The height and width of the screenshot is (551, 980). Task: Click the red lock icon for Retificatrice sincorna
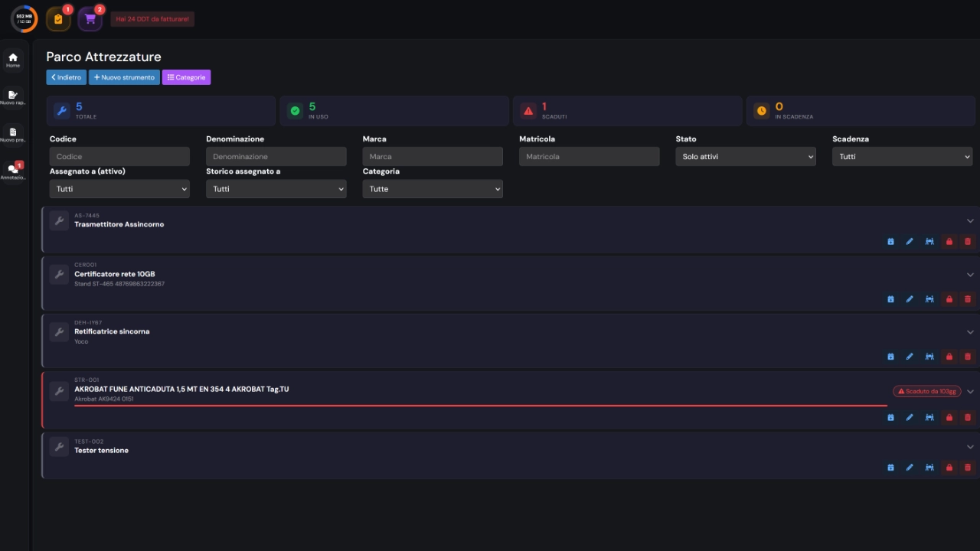(949, 357)
